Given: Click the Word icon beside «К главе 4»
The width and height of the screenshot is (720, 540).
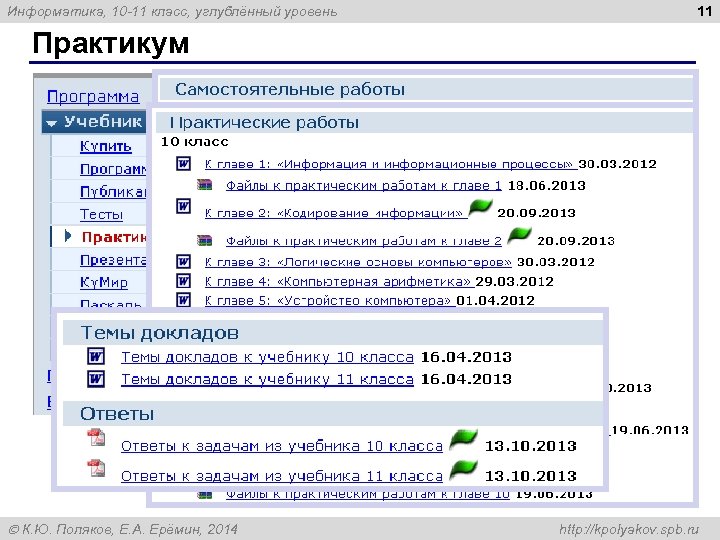Looking at the screenshot, I should click(x=184, y=281).
